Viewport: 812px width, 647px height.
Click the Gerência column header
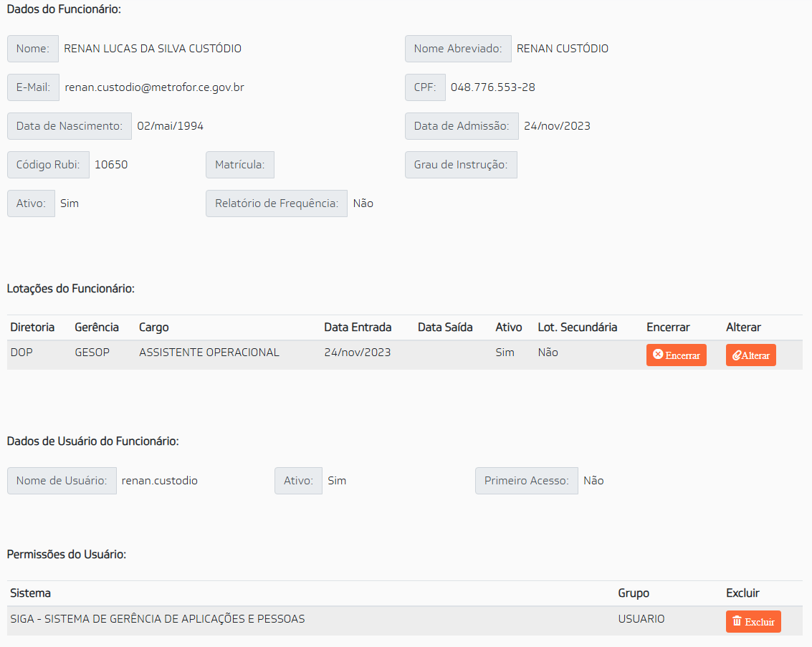point(96,327)
